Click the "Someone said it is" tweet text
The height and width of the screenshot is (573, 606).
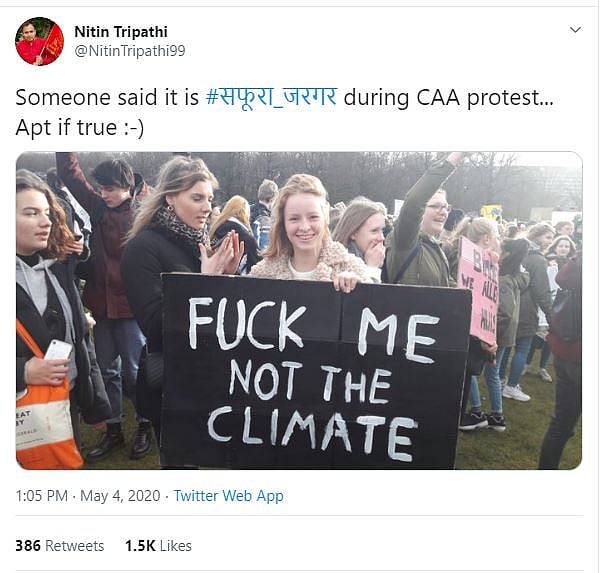coord(108,98)
